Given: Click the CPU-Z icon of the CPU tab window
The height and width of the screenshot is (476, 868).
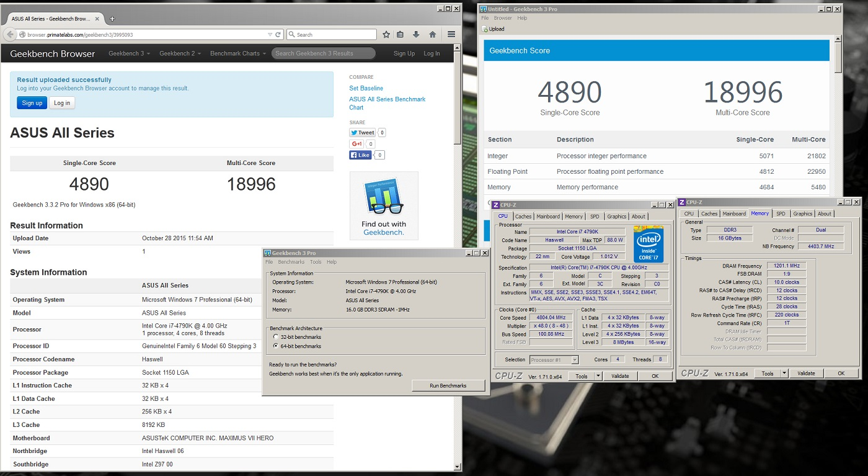Looking at the screenshot, I should point(497,205).
